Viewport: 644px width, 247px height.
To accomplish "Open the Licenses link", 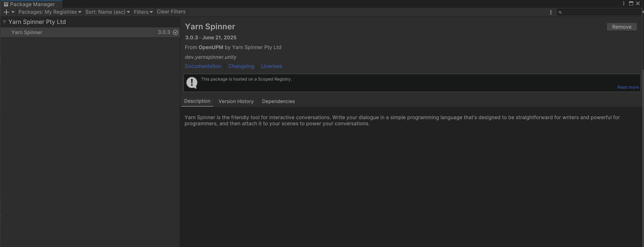I will click(x=272, y=66).
